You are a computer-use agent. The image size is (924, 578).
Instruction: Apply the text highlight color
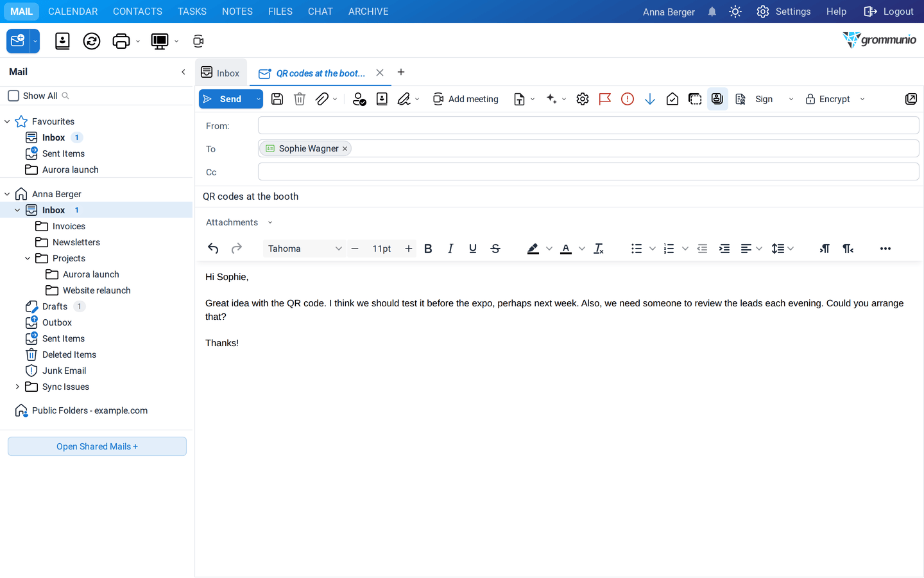pos(533,249)
